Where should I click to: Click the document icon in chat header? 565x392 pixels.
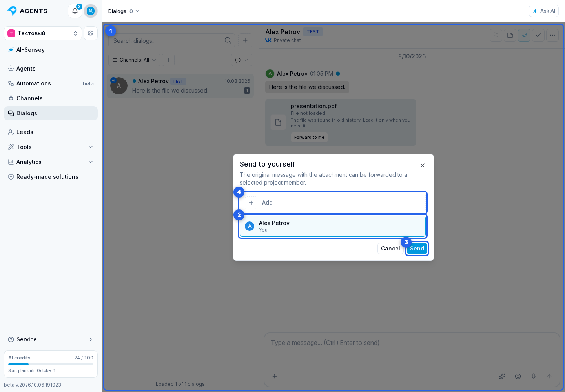coord(510,35)
